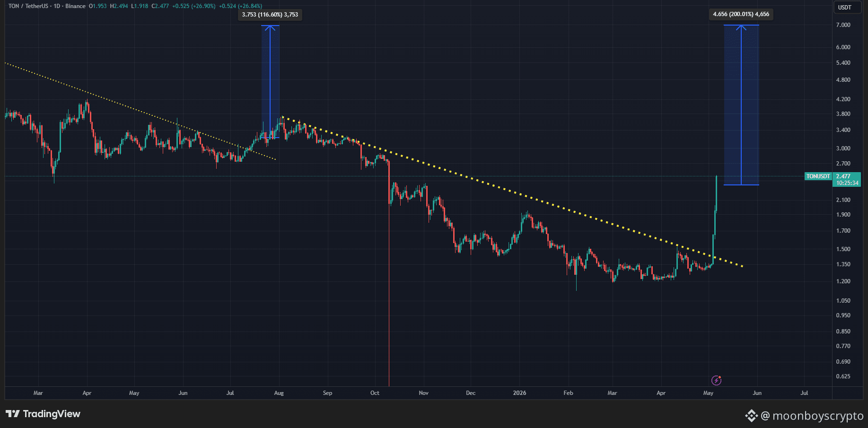The width and height of the screenshot is (868, 428).
Task: Click the Sep label on time axis
Action: (x=327, y=393)
